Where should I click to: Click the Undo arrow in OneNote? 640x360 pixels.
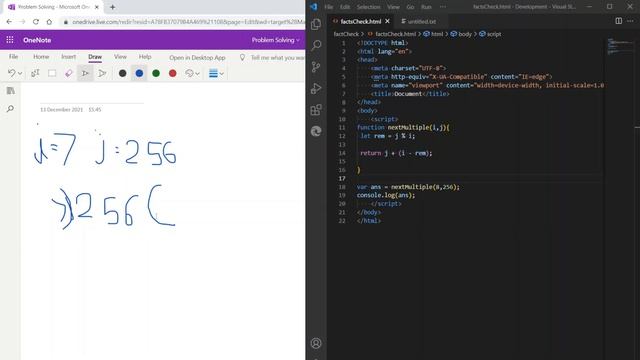pyautogui.click(x=11, y=73)
